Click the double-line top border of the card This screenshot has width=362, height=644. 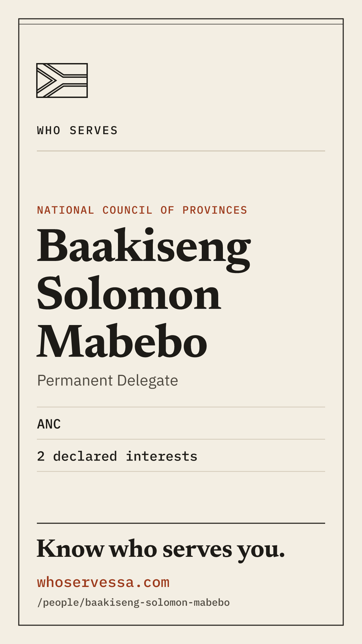pyautogui.click(x=181, y=21)
